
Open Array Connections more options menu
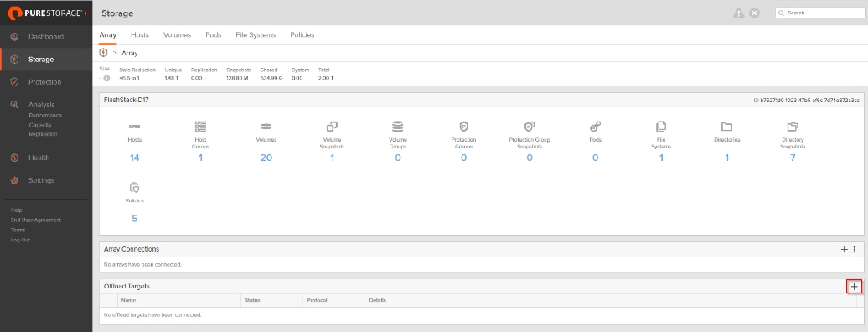[x=855, y=249]
